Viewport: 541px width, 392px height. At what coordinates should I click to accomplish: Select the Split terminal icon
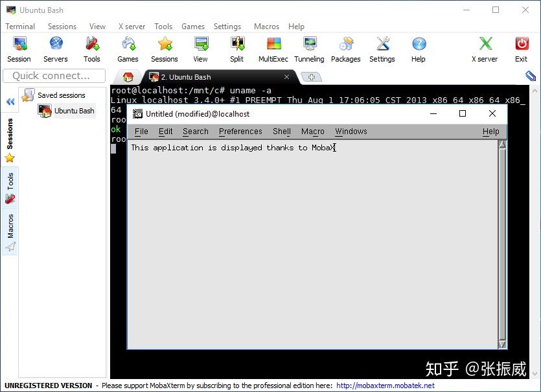pyautogui.click(x=237, y=49)
